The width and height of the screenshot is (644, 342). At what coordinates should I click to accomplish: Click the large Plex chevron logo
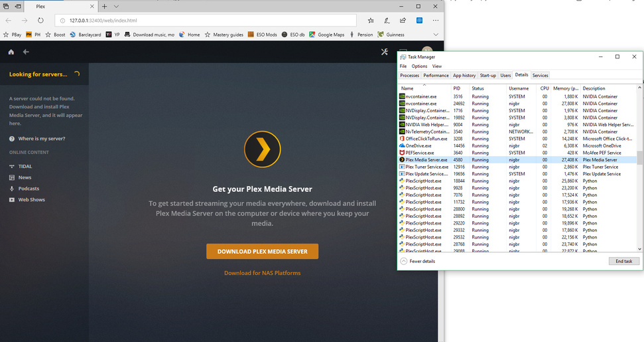[263, 149]
